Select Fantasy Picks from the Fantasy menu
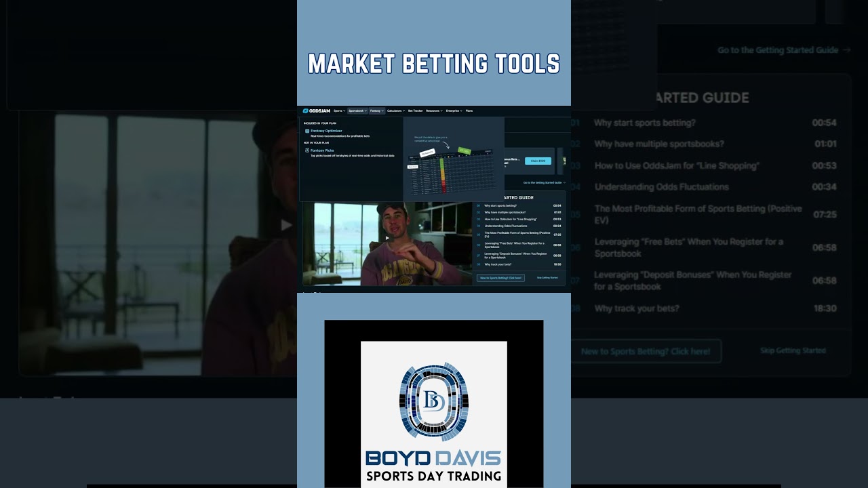 coord(322,150)
